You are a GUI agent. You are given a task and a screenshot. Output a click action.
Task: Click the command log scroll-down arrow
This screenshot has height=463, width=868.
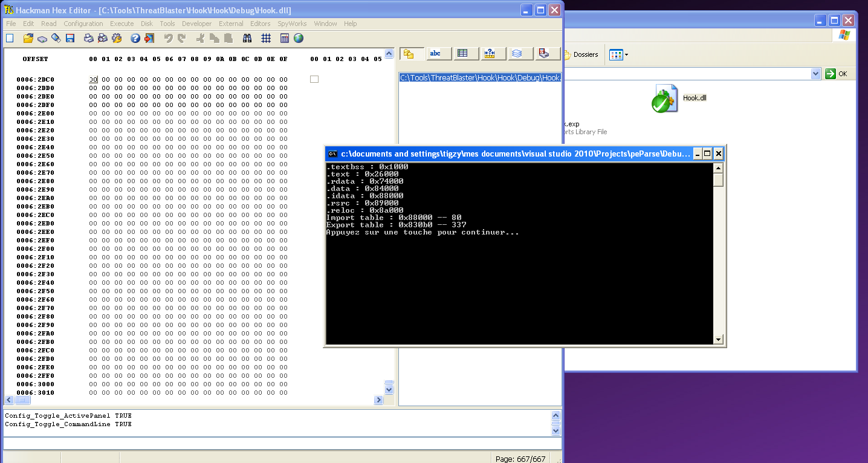point(555,431)
